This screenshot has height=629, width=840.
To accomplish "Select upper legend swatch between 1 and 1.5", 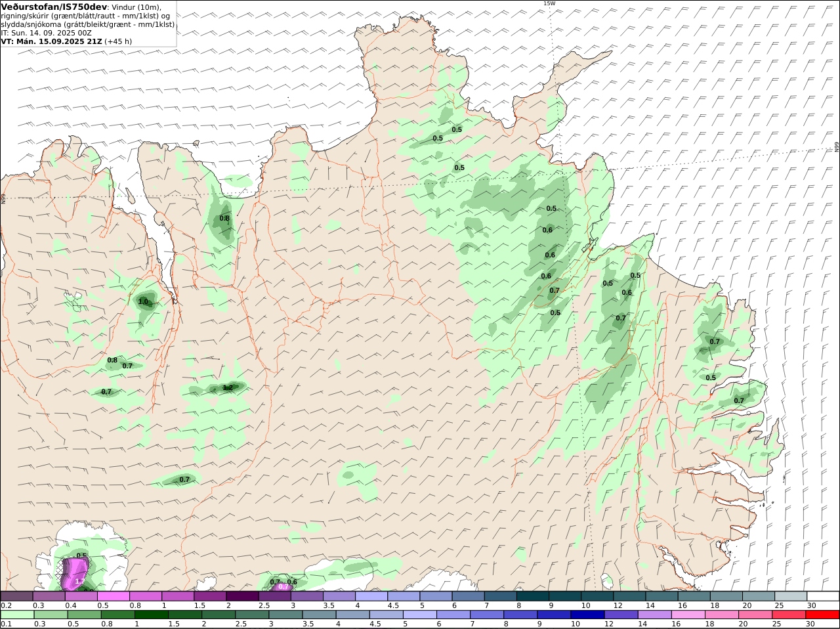I will pyautogui.click(x=177, y=596).
